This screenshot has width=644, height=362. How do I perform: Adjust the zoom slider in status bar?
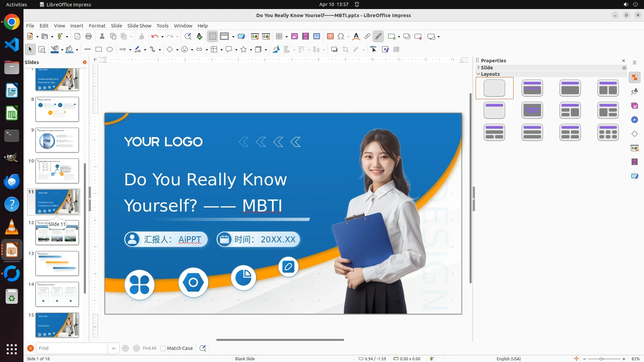(x=601, y=359)
